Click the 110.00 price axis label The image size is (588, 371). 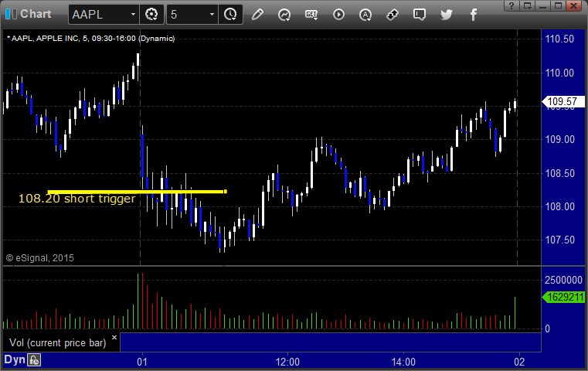tap(559, 73)
